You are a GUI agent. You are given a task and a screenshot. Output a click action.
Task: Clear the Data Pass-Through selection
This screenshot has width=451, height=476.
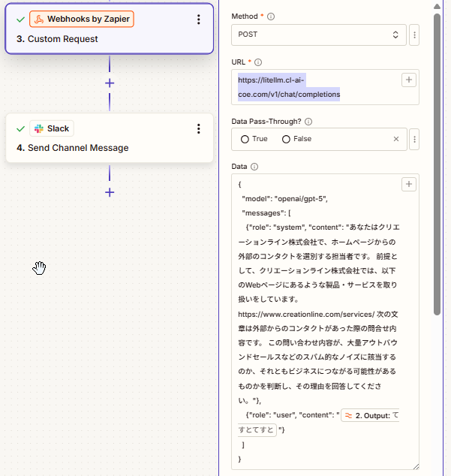[x=396, y=139]
